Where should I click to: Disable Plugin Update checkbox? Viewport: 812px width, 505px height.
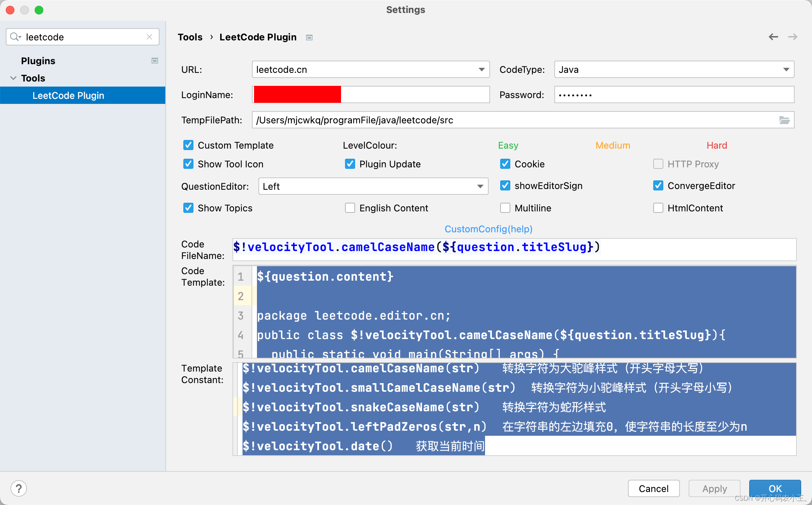click(x=350, y=164)
